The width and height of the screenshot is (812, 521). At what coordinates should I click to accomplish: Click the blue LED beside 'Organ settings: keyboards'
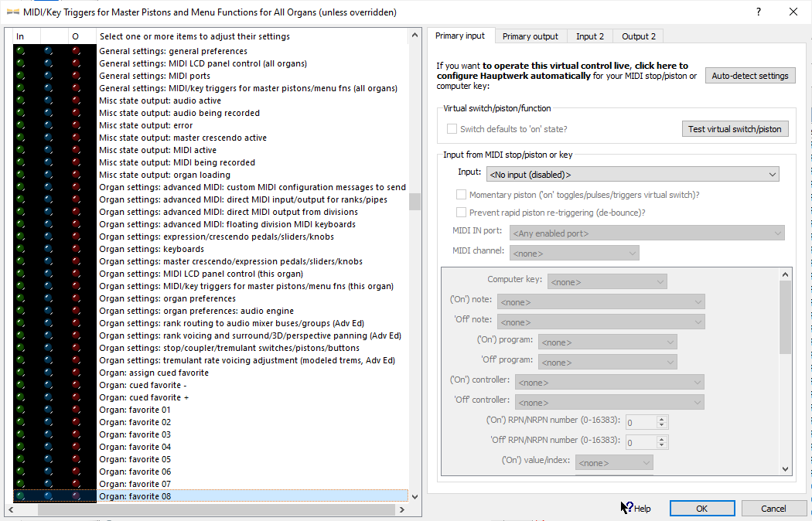pyautogui.click(x=48, y=249)
